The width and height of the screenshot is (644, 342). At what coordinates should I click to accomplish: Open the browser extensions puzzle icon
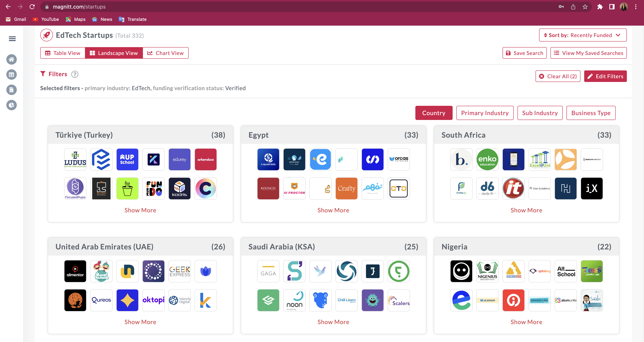coord(600,7)
